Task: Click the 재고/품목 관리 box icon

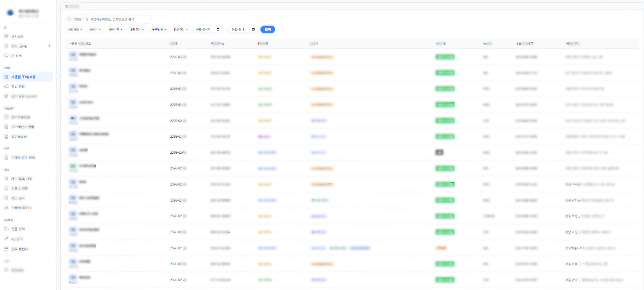Action: pyautogui.click(x=6, y=179)
